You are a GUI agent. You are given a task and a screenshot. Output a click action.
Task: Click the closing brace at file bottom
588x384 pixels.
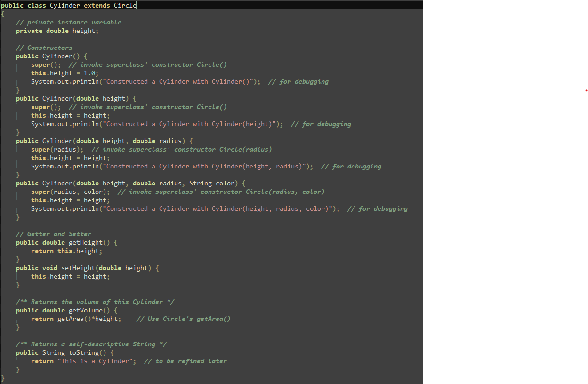[x=2, y=378]
